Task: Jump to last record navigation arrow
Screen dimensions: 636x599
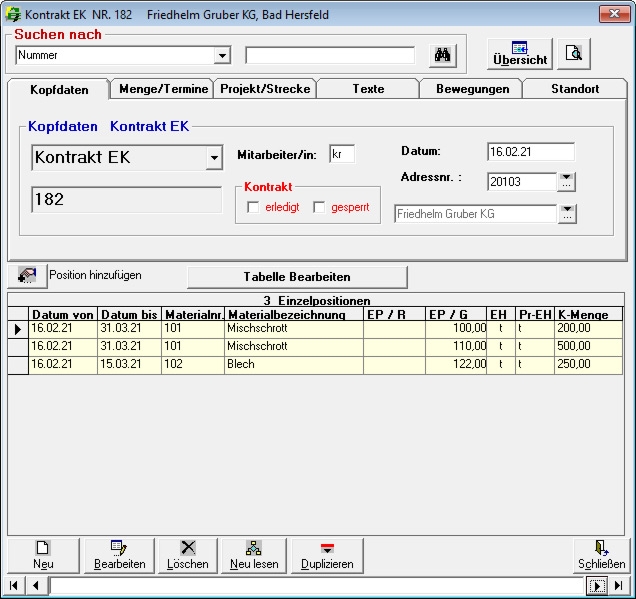Action: tap(619, 585)
